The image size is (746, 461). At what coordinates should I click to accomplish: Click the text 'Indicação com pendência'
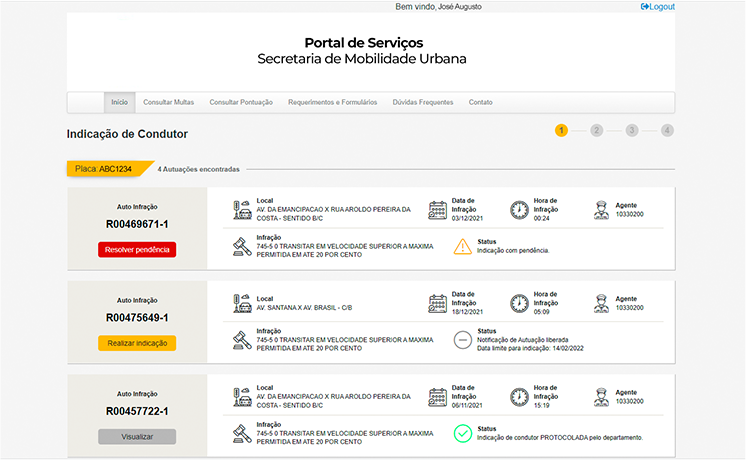513,251
